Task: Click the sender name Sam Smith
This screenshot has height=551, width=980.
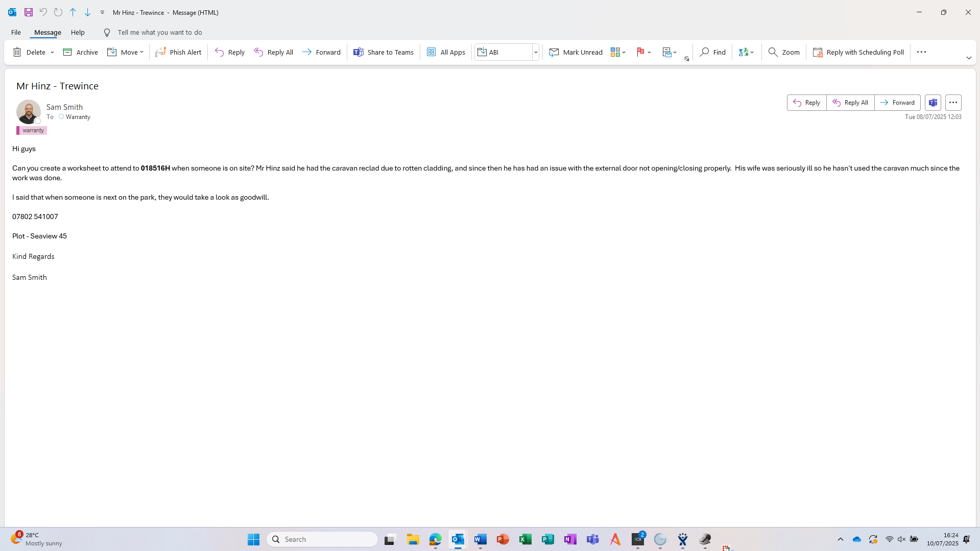Action: click(64, 107)
